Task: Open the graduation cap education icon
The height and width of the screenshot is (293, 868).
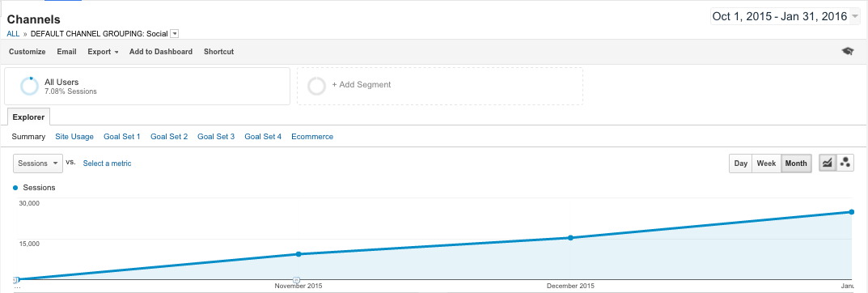Action: click(x=848, y=52)
